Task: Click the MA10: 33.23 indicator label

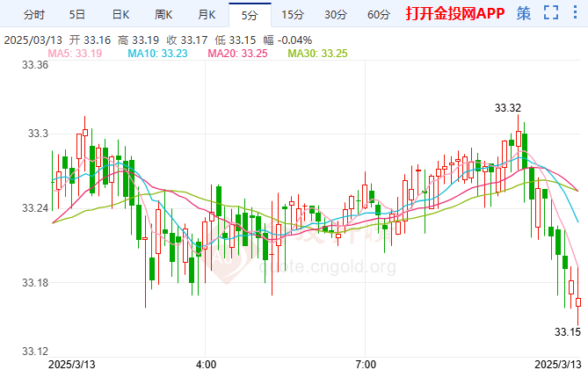Action: (x=157, y=54)
